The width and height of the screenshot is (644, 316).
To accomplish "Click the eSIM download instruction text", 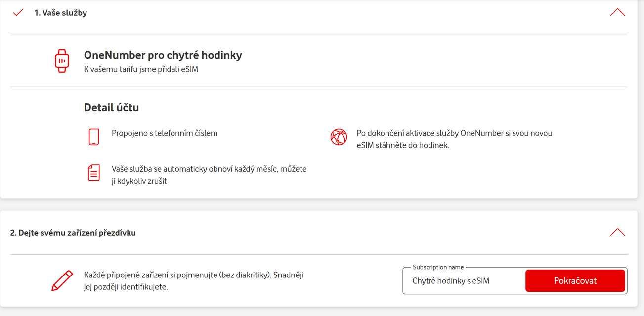I will point(454,139).
